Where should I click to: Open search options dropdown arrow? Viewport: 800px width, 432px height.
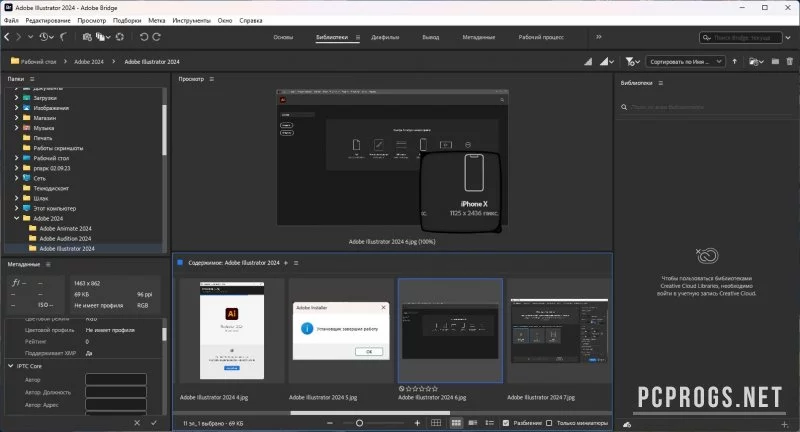click(x=788, y=38)
